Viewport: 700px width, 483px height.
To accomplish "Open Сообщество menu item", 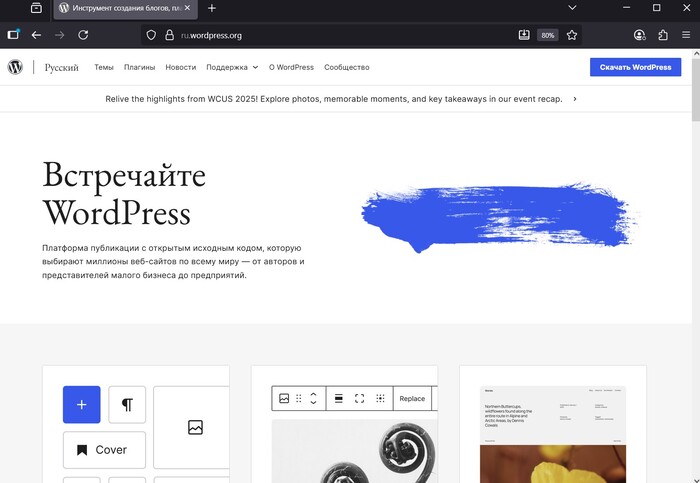I will point(347,67).
